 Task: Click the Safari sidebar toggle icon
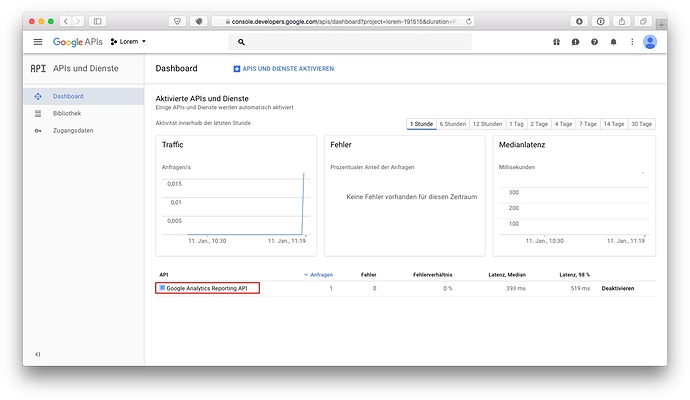pos(99,21)
